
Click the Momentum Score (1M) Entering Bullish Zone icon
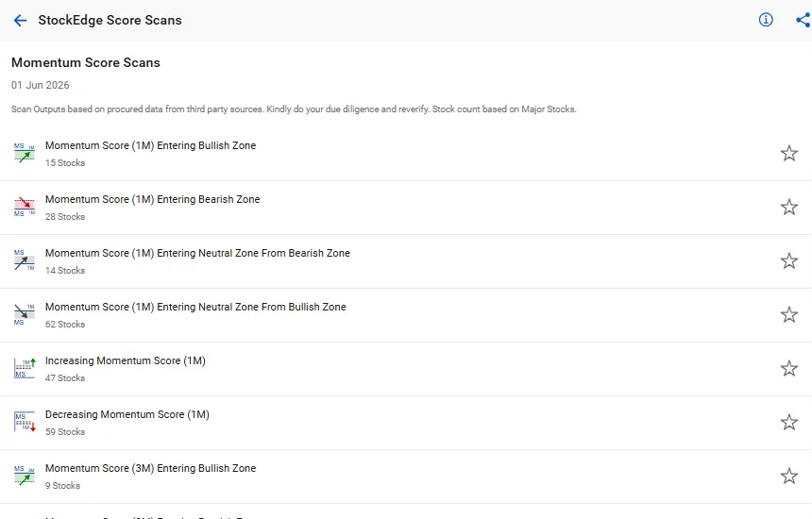(x=25, y=153)
